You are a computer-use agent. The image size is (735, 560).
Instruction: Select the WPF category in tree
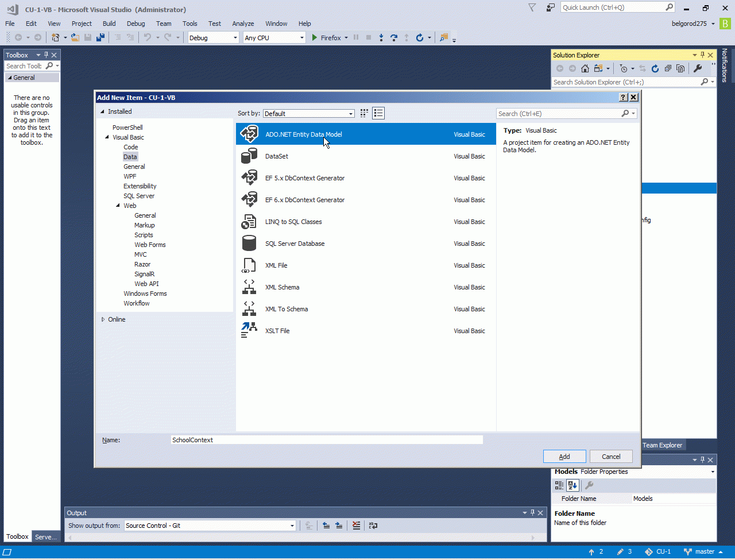[130, 176]
